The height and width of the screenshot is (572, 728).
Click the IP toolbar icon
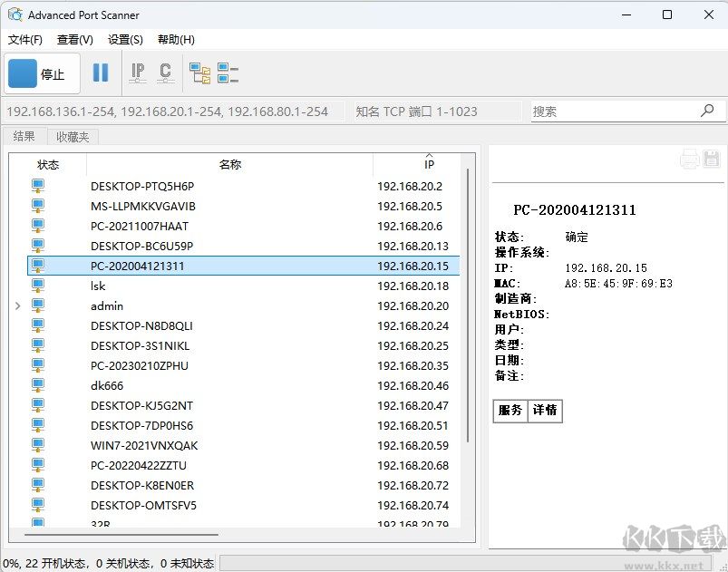click(x=138, y=73)
